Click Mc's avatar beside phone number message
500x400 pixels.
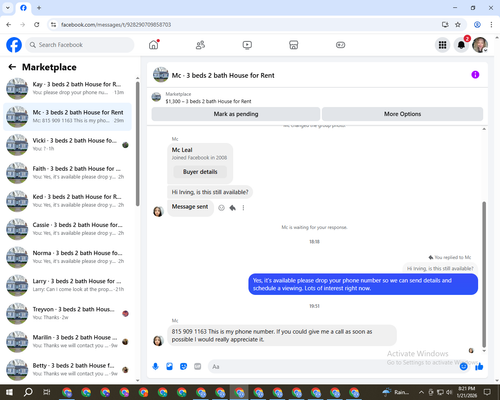158,341
